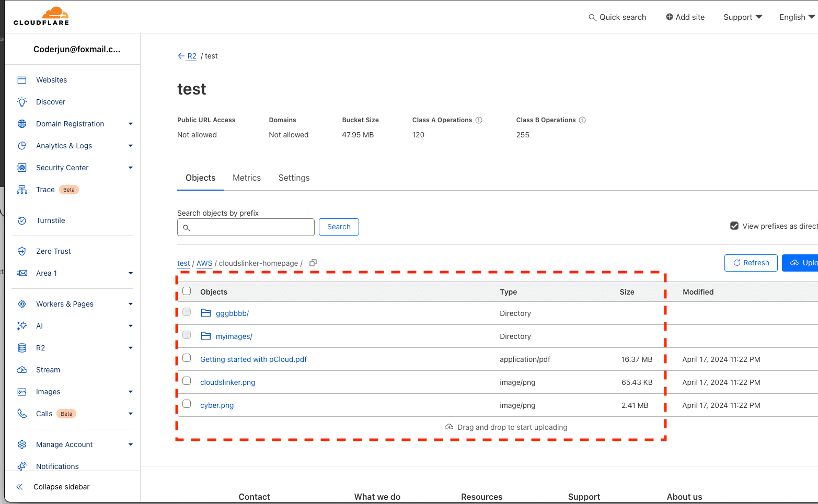This screenshot has height=504, width=818.
Task: Open Websites icon in sidebar
Action: pos(22,80)
